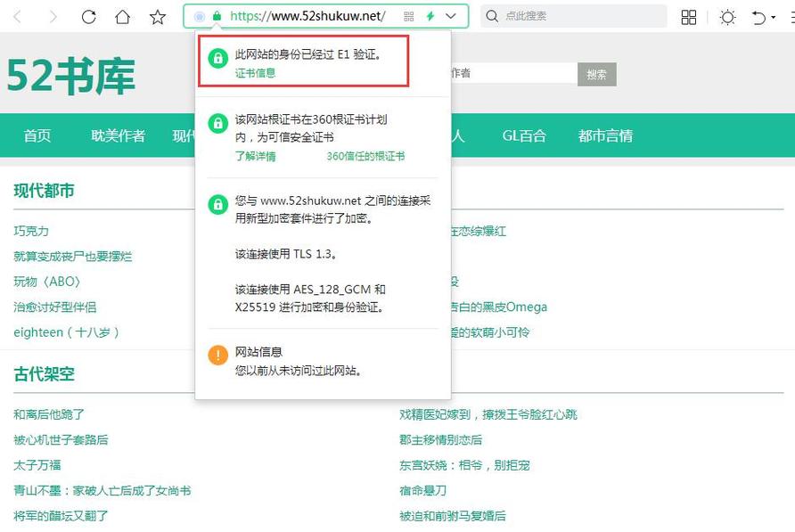Open 将军的醋坛又翻了
Viewport: 795px width, 532px height.
61,516
